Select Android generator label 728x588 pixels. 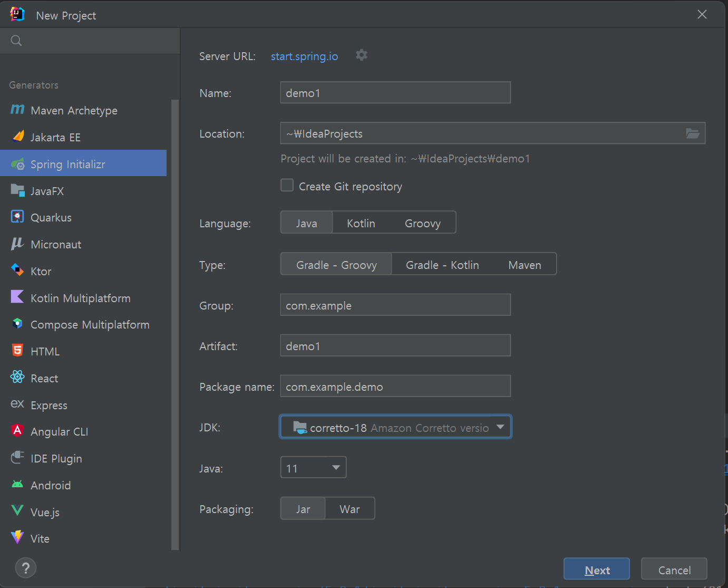tap(51, 485)
